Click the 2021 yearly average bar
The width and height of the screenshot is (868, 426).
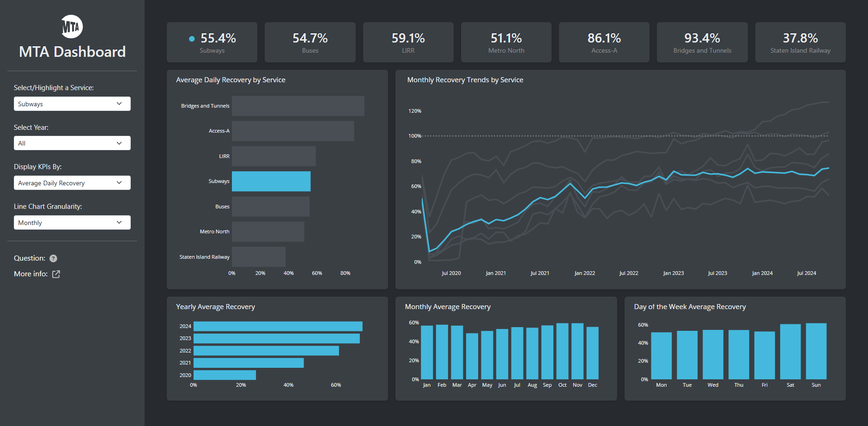[x=249, y=363]
